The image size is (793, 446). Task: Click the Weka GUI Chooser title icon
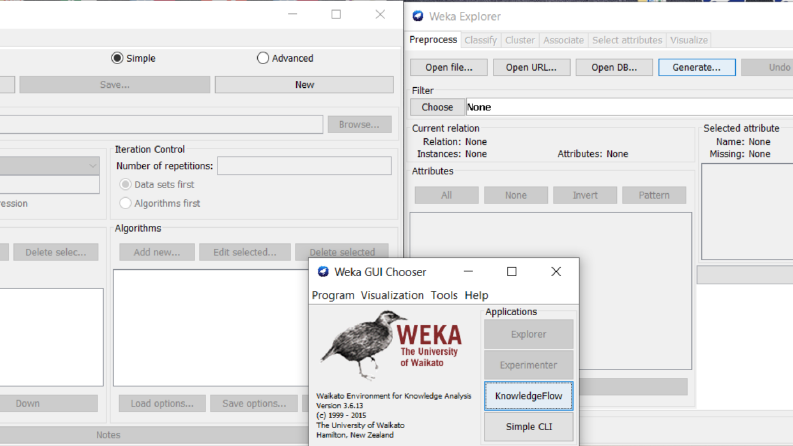tap(323, 272)
